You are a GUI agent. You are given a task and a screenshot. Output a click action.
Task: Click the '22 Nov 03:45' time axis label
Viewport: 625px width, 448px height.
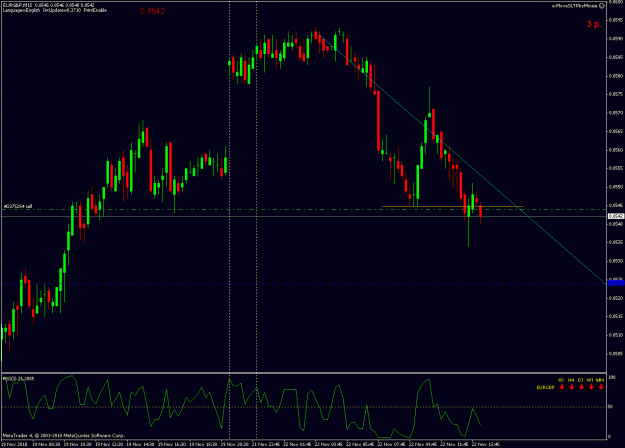point(329,444)
